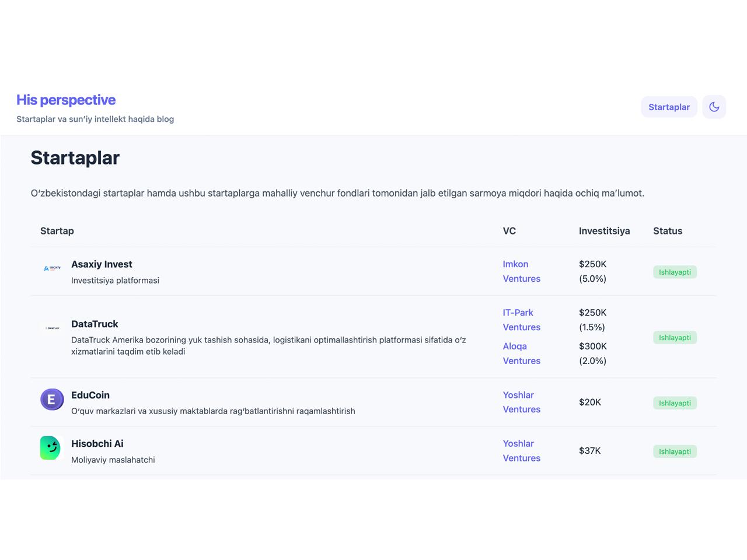Open Yoshlar Ventures link in EduCoin row
This screenshot has width=747, height=560.
tap(521, 402)
